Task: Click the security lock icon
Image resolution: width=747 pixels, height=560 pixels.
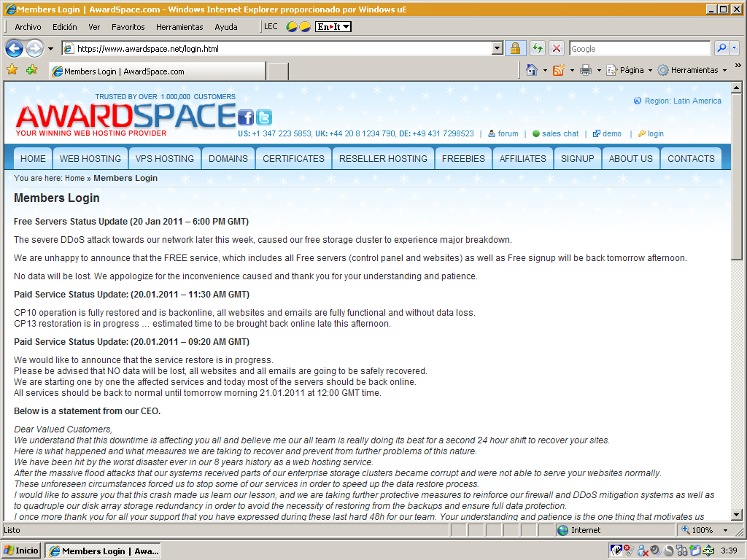Action: point(515,48)
